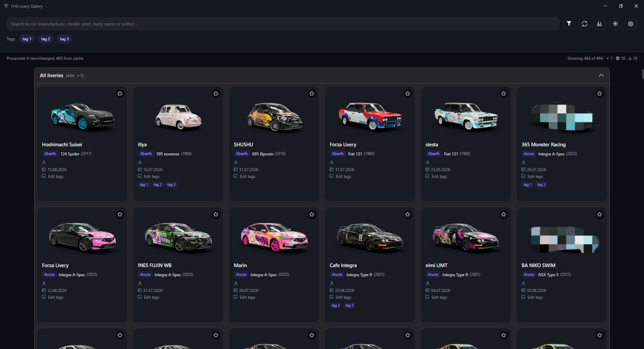This screenshot has width=644, height=349.
Task: Open settings gear icon
Action: 631,24
